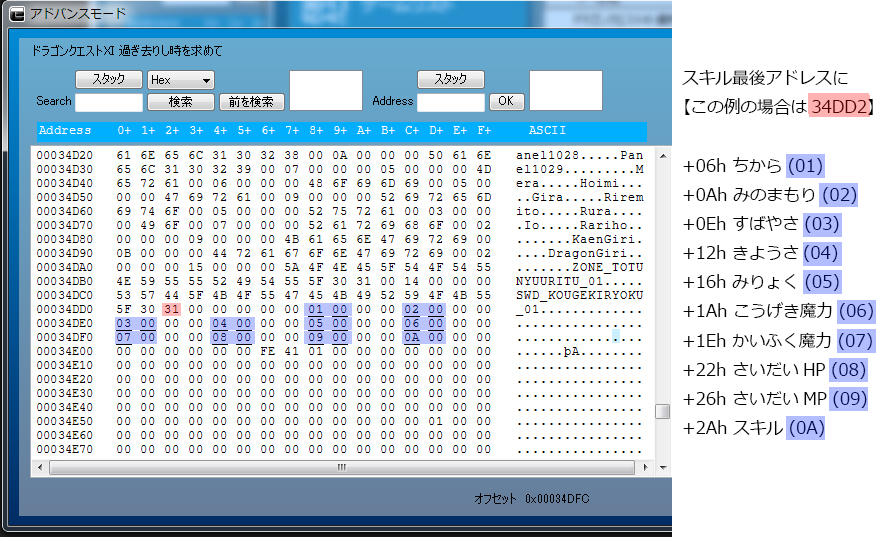The height and width of the screenshot is (537, 890).
Task: Click the stack list box beside 前を検索
Action: tap(326, 90)
